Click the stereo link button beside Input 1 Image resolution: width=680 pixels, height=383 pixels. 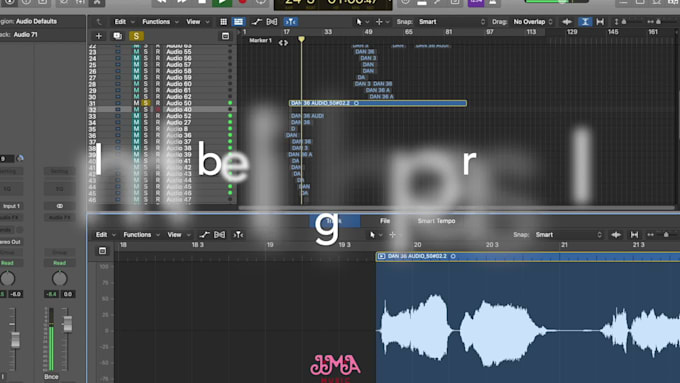(59, 206)
